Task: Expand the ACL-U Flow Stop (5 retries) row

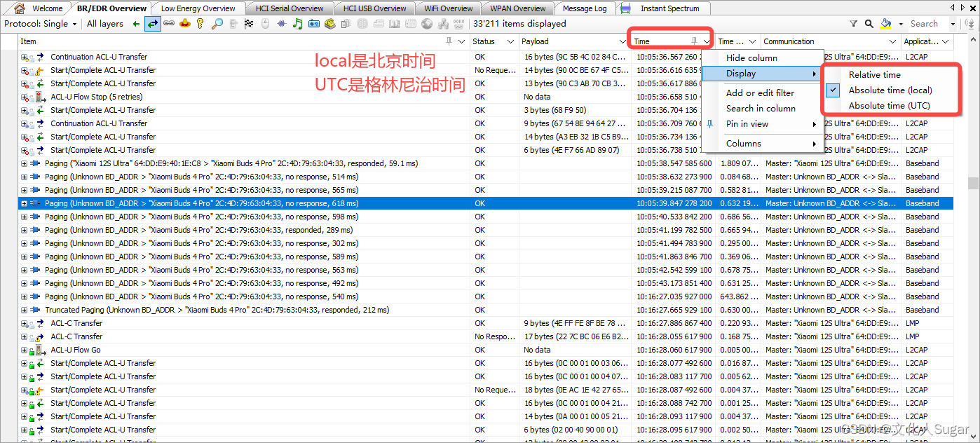Action: tap(24, 97)
